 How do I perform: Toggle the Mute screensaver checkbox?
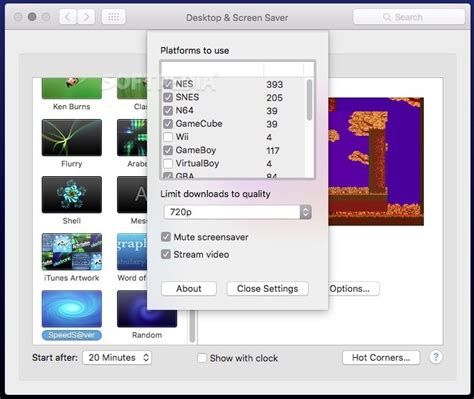(166, 237)
